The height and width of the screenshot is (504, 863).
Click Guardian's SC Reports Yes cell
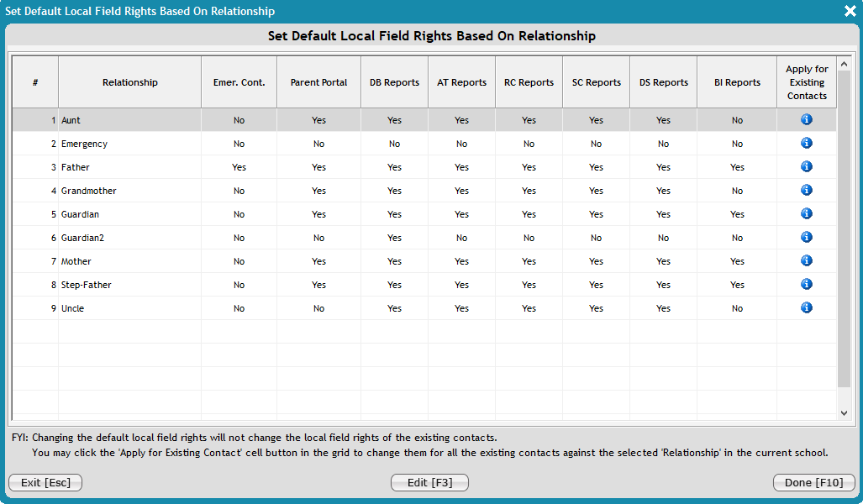coord(596,214)
